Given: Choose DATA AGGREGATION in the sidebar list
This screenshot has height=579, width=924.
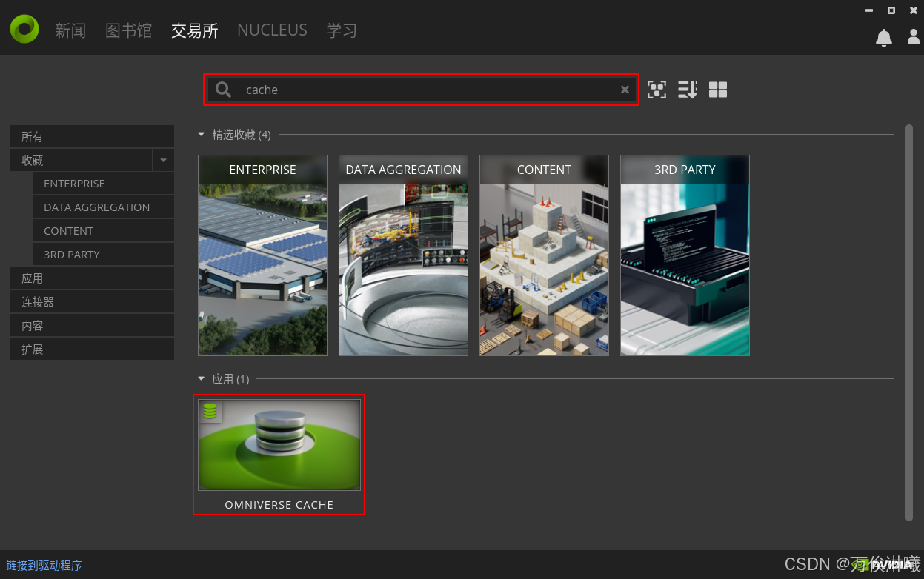Looking at the screenshot, I should click(103, 207).
